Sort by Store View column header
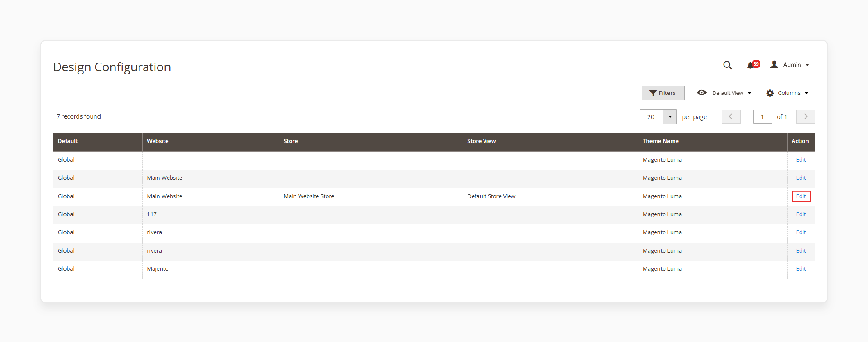The image size is (868, 342). [x=550, y=142]
